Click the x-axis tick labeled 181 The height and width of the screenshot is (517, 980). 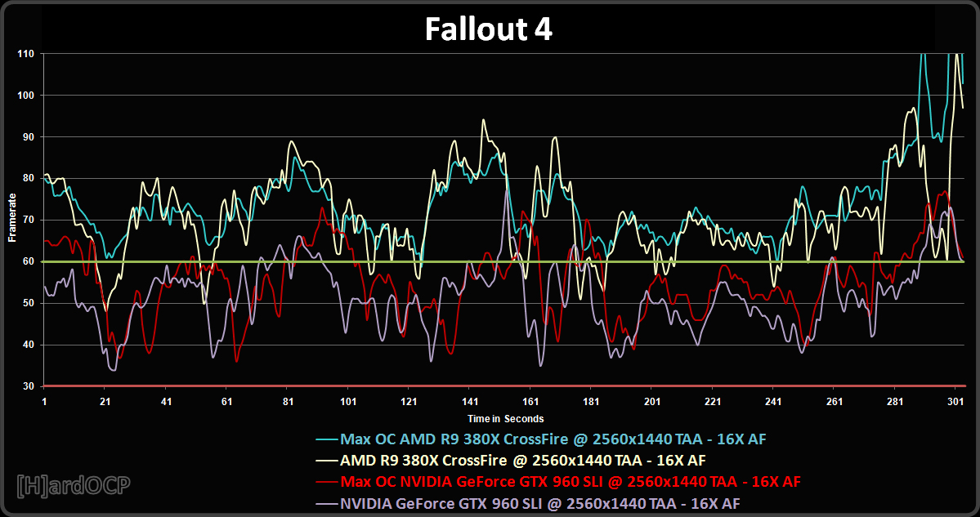591,402
